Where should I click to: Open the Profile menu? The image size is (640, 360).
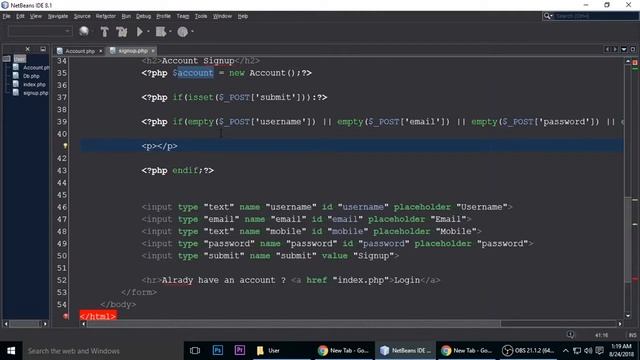click(163, 16)
